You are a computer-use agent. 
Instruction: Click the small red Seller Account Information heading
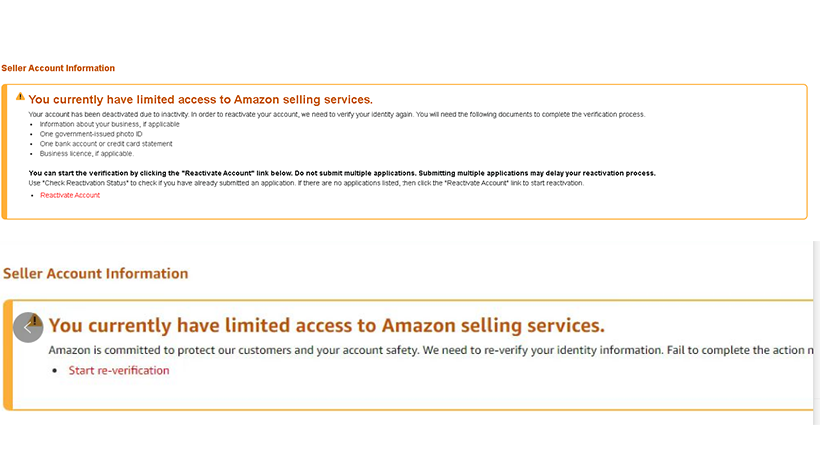(58, 68)
